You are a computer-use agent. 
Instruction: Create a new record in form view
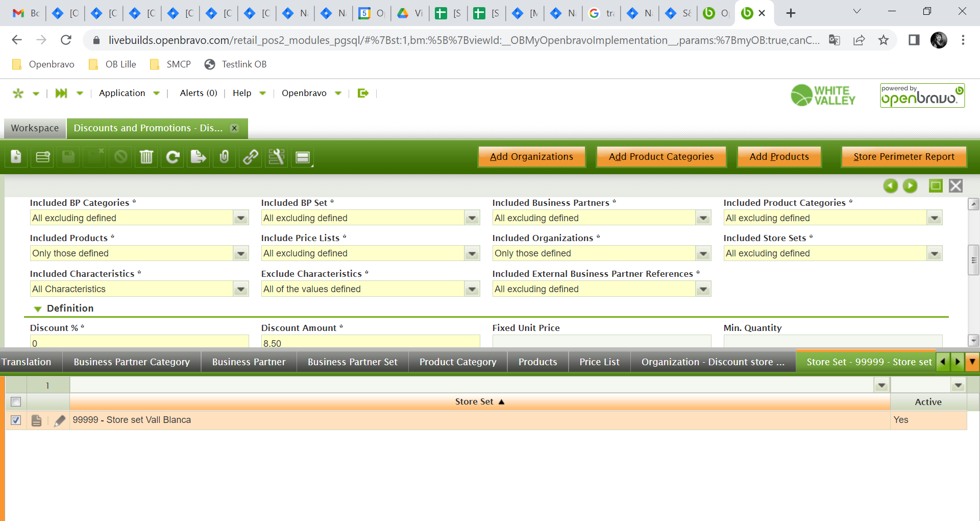[x=16, y=157]
